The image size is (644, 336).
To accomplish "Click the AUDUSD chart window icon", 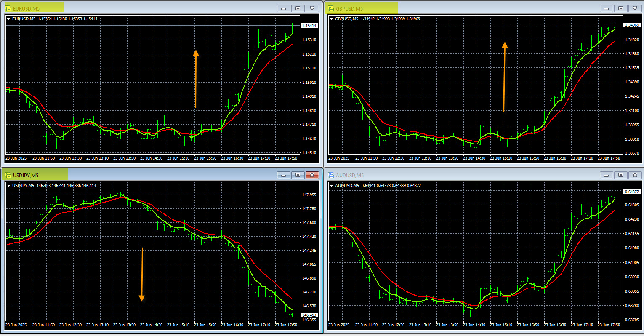I will click(331, 175).
